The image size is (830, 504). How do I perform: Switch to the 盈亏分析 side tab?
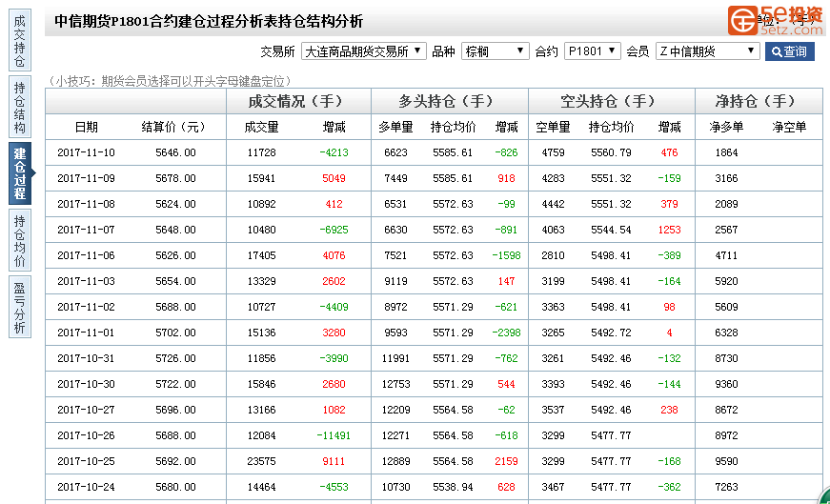[x=20, y=307]
